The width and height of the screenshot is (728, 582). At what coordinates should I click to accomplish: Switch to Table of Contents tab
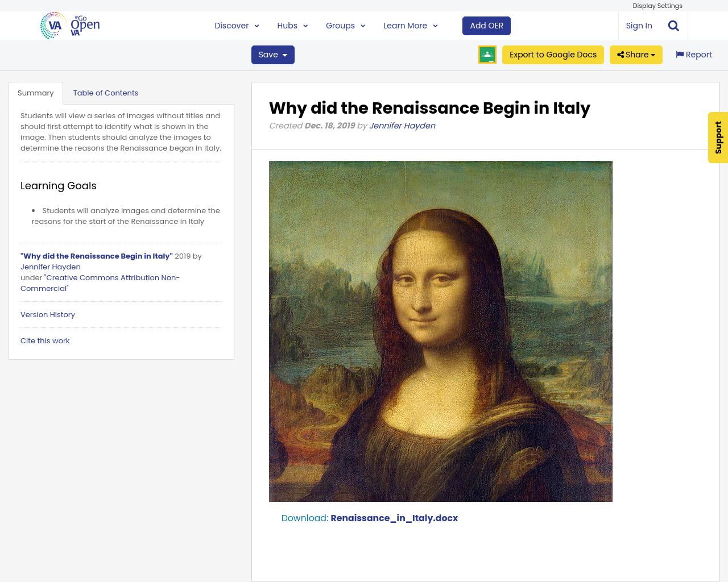106,93
